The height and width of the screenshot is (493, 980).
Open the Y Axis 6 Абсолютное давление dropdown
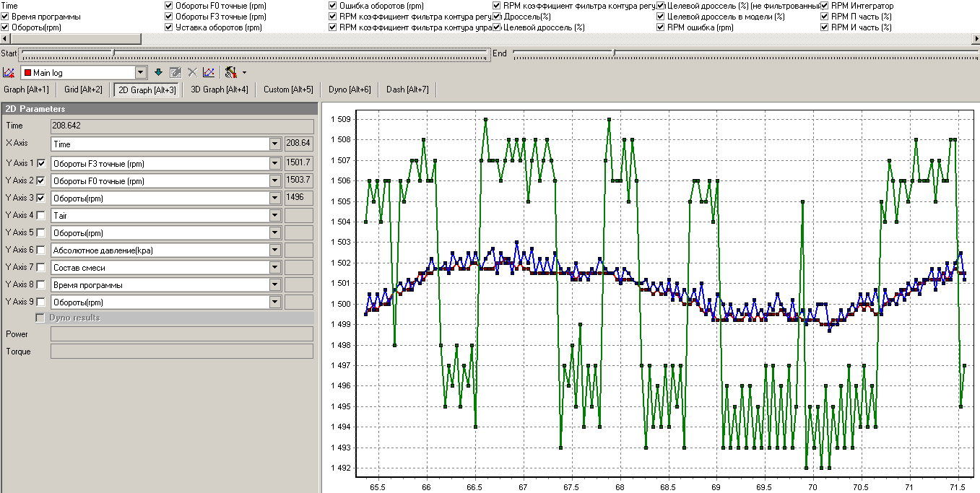tap(274, 250)
